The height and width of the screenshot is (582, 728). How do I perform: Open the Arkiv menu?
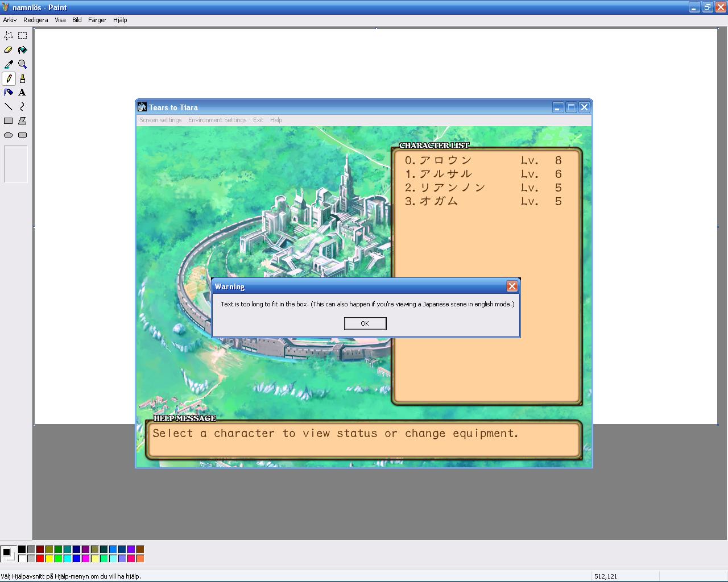pyautogui.click(x=10, y=20)
